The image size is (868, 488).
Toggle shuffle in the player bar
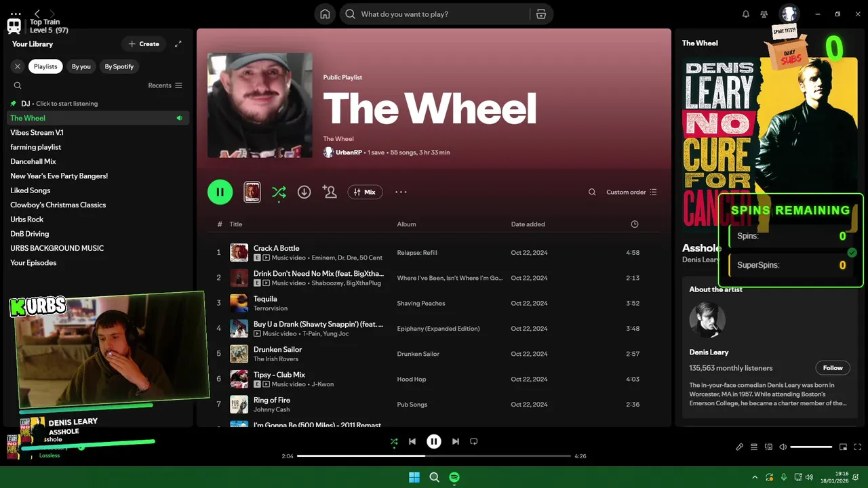[394, 441]
